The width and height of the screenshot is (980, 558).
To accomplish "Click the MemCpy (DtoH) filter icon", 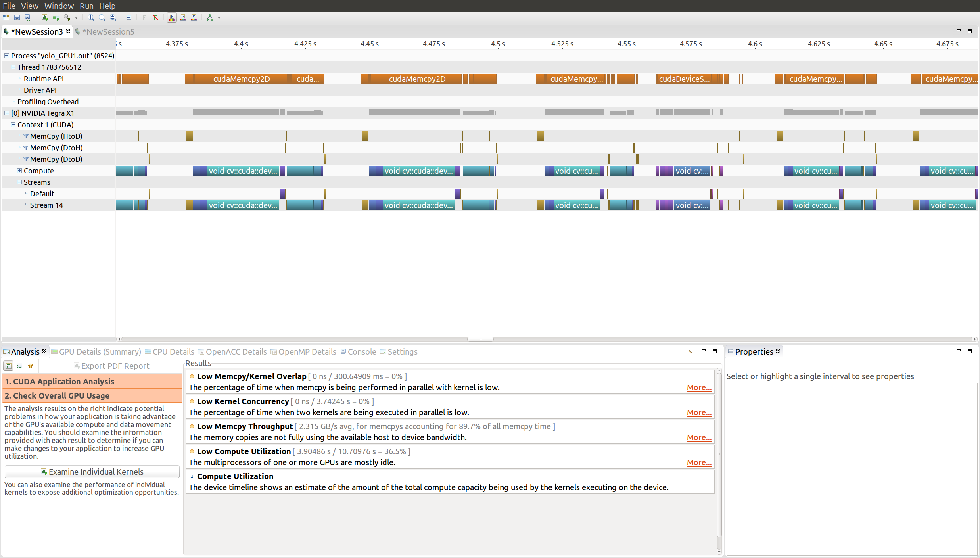I will (x=26, y=148).
